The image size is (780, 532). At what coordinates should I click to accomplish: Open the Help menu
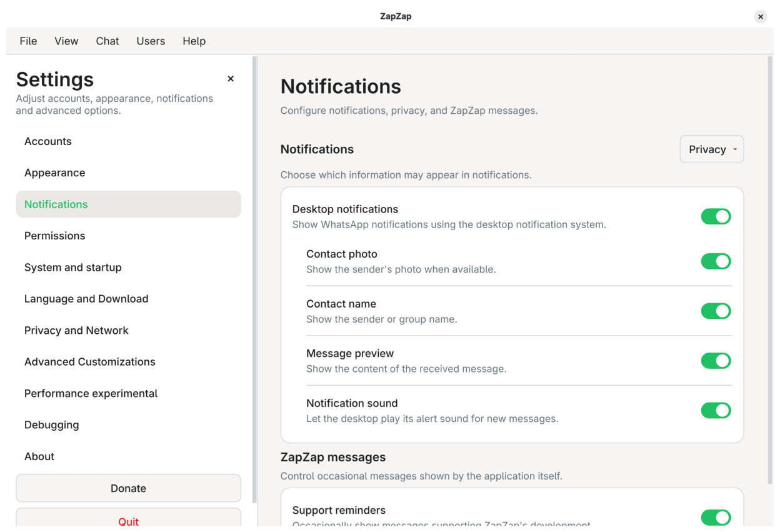194,41
